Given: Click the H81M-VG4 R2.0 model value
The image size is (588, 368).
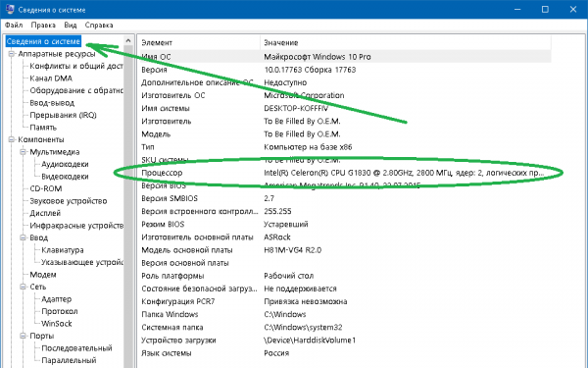Looking at the screenshot, I should tap(292, 250).
